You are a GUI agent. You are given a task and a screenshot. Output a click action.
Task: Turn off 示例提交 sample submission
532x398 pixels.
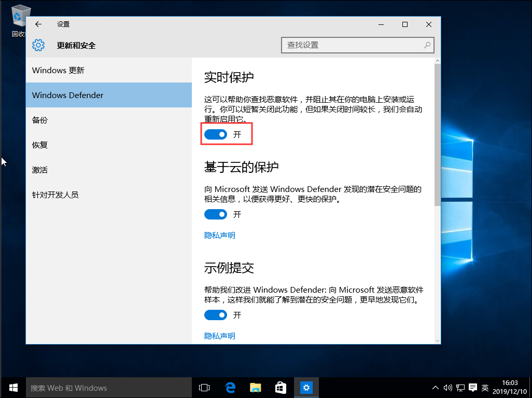coord(216,315)
